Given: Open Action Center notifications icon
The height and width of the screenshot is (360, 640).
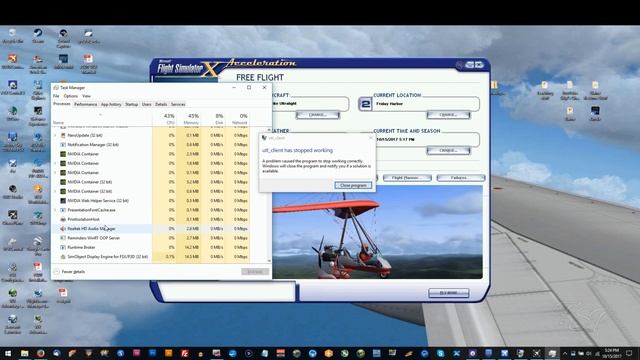Looking at the screenshot, I should 629,353.
